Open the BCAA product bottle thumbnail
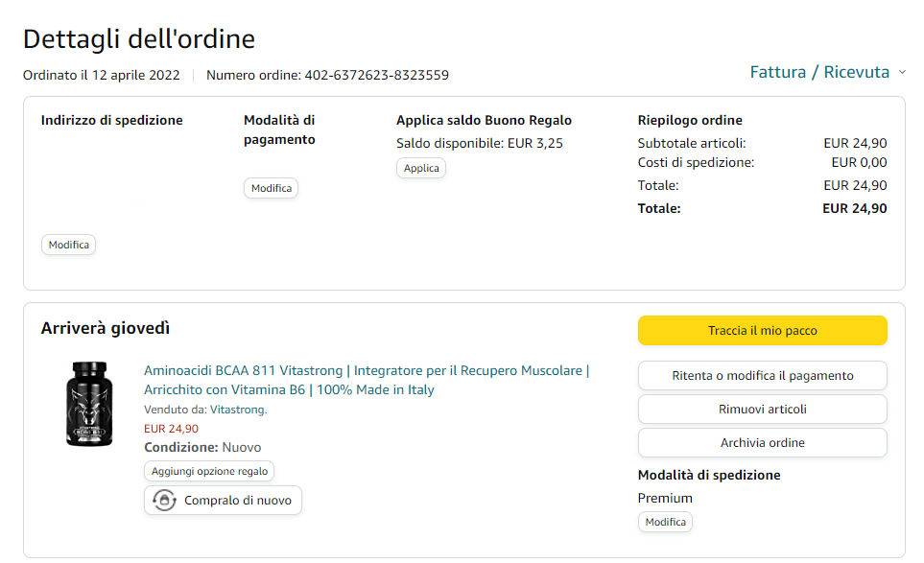Screen dimensions: 924x563 tap(89, 404)
